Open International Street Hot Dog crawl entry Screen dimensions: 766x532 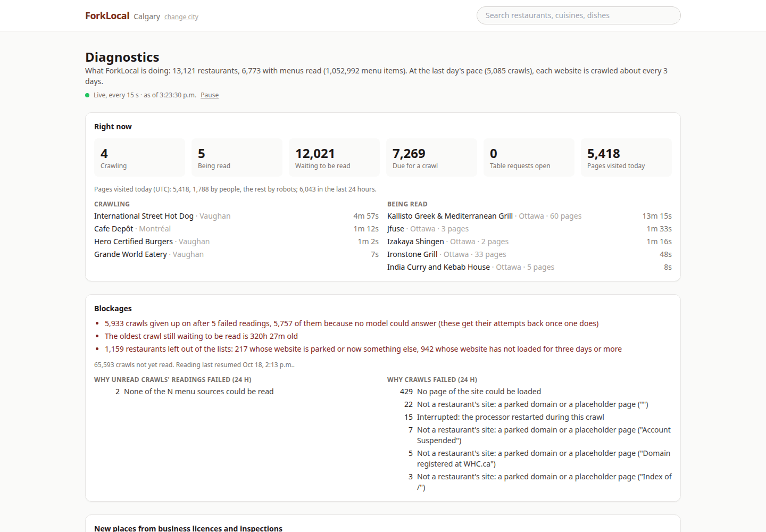(x=236, y=216)
